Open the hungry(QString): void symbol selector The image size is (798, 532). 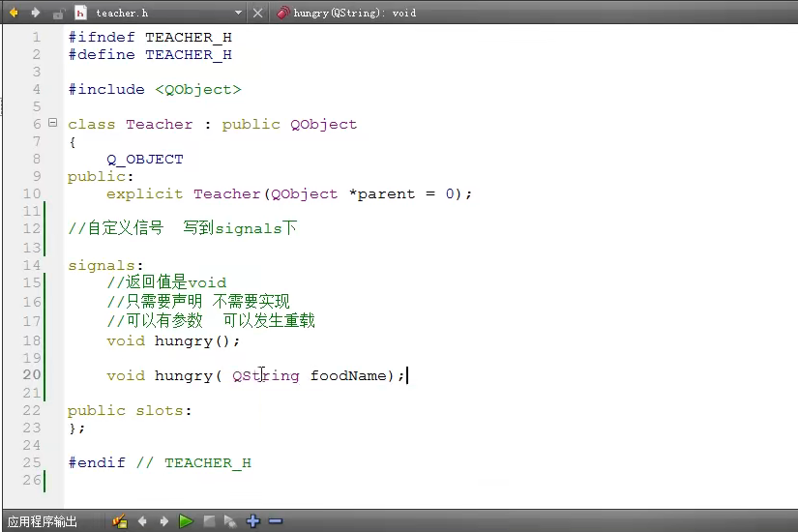click(355, 13)
